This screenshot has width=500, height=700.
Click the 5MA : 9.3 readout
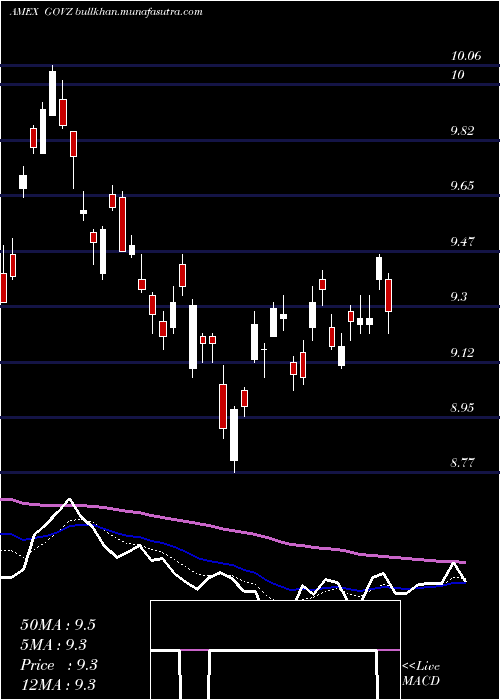pos(54,645)
